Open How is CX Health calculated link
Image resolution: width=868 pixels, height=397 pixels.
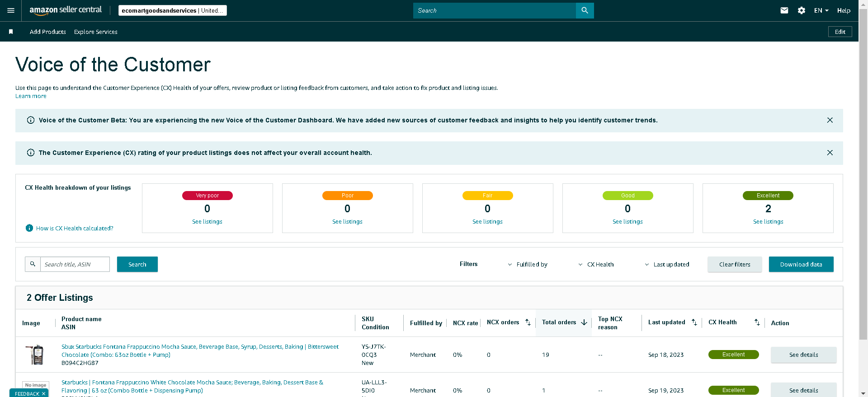75,228
